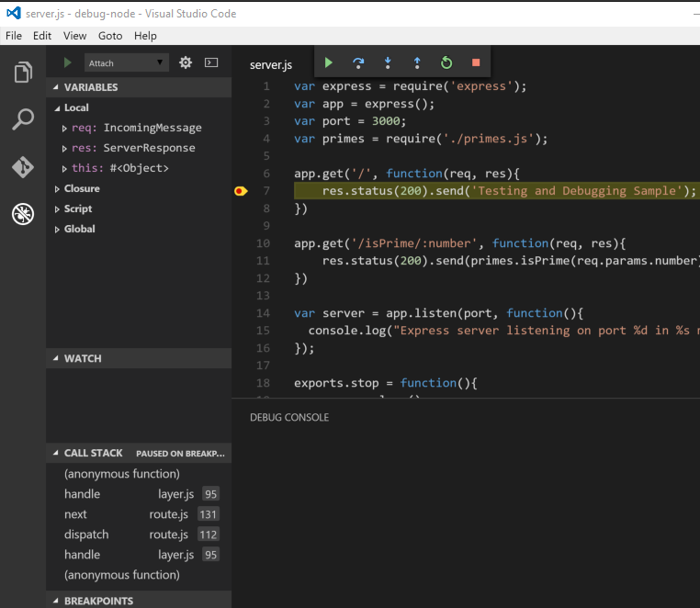Toggle the breakpoint on line 7
The width and height of the screenshot is (700, 608).
pos(240,191)
